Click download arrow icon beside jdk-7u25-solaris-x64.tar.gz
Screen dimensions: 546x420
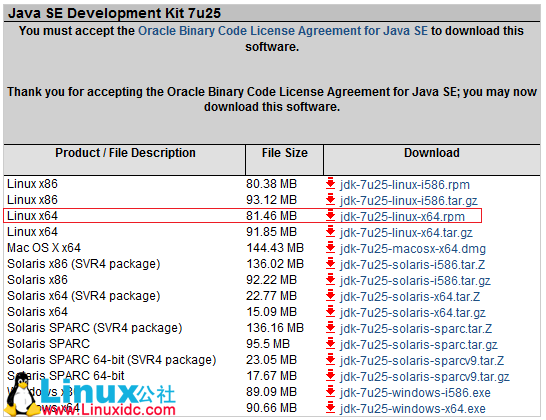[x=330, y=312]
